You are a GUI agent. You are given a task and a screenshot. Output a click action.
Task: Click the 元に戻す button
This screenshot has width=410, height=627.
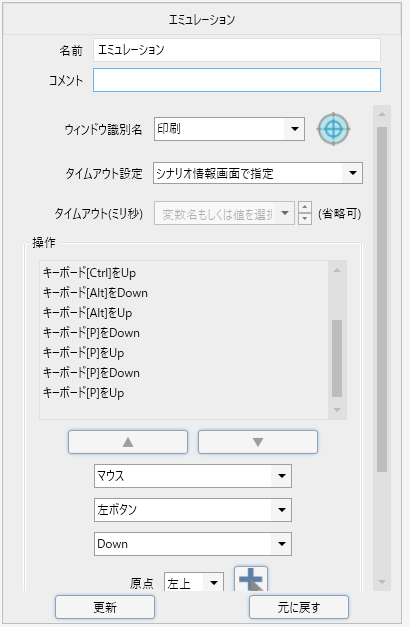point(299,607)
